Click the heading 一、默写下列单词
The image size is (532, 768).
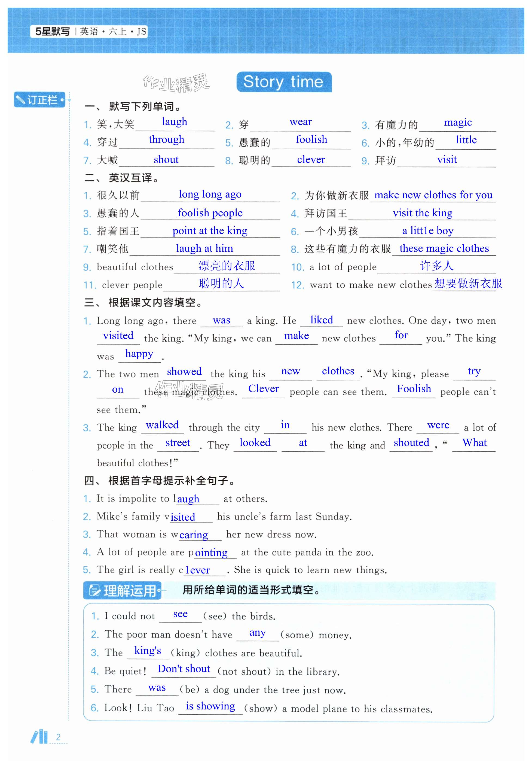133,107
